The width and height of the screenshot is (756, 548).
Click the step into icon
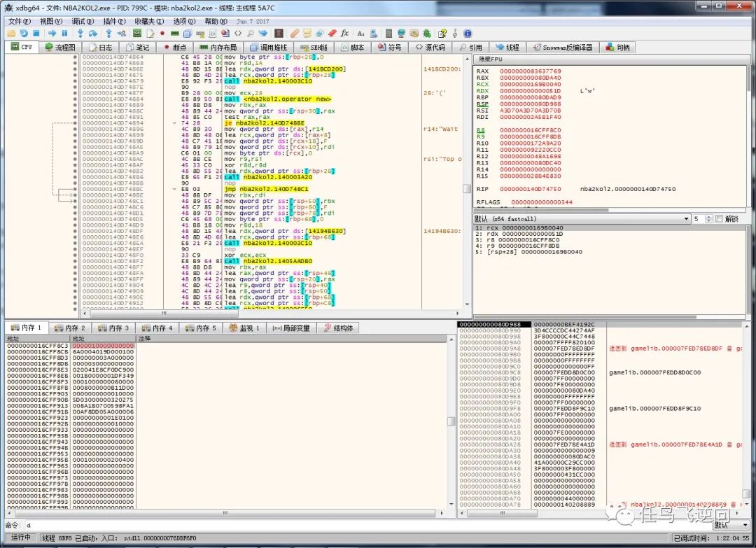80,33
